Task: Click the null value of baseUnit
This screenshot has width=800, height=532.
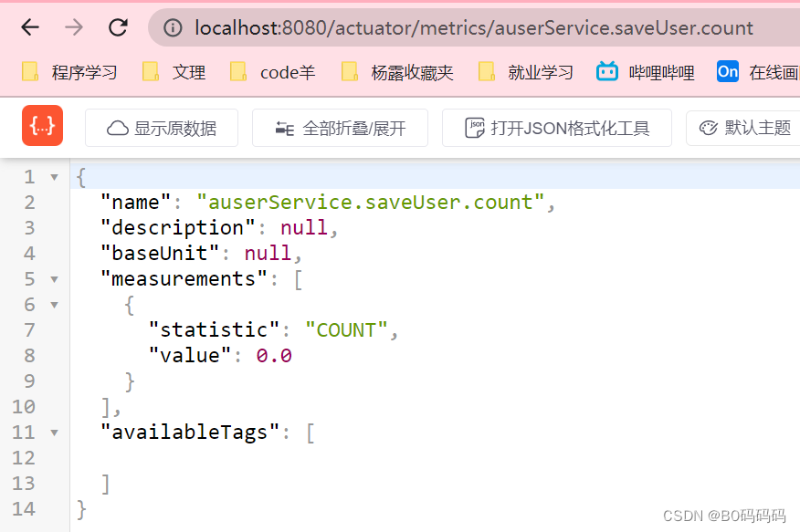Action: tap(268, 254)
